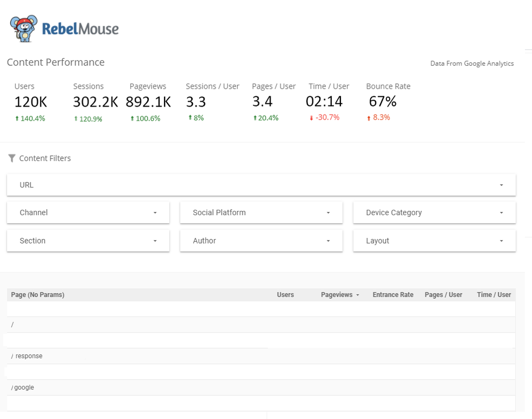Expand the Channel filter dropdown
The image size is (532, 419).
[88, 212]
